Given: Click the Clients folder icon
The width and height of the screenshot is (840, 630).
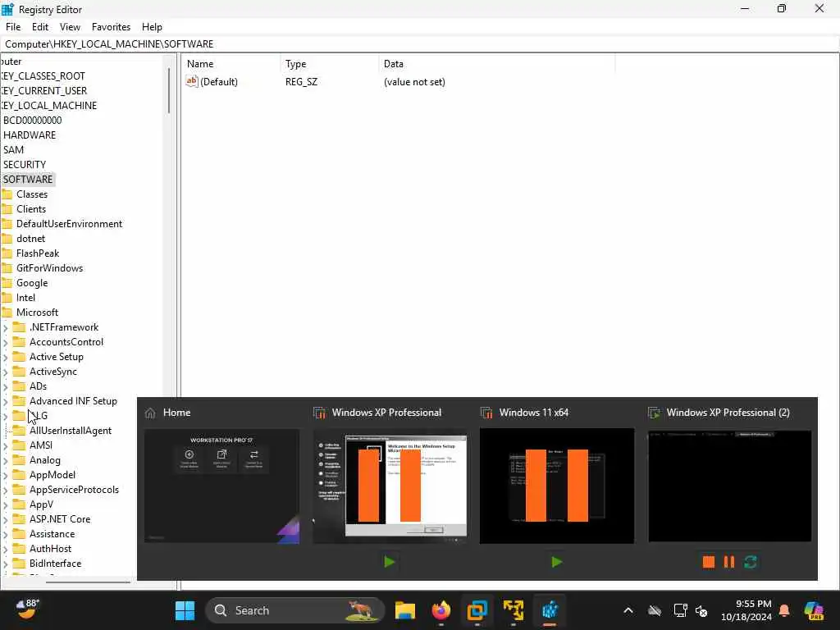Looking at the screenshot, I should click(x=7, y=209).
